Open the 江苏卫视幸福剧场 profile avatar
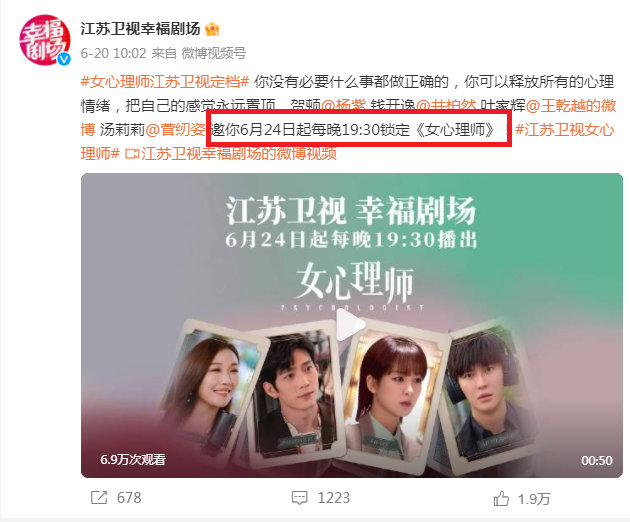This screenshot has height=522, width=630. pos(45,40)
